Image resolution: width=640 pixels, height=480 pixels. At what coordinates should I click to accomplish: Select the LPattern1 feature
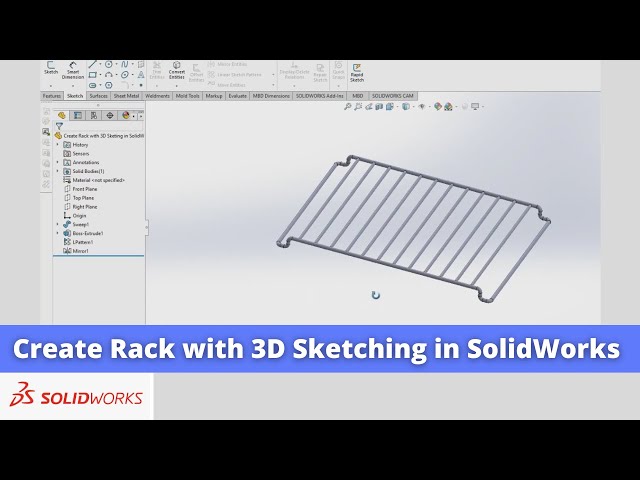tap(84, 242)
